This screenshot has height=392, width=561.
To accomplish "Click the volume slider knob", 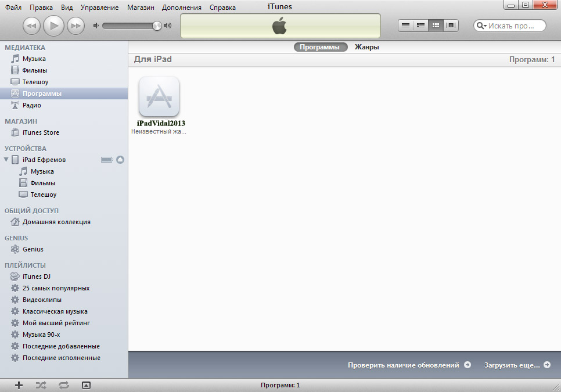I will click(x=157, y=26).
